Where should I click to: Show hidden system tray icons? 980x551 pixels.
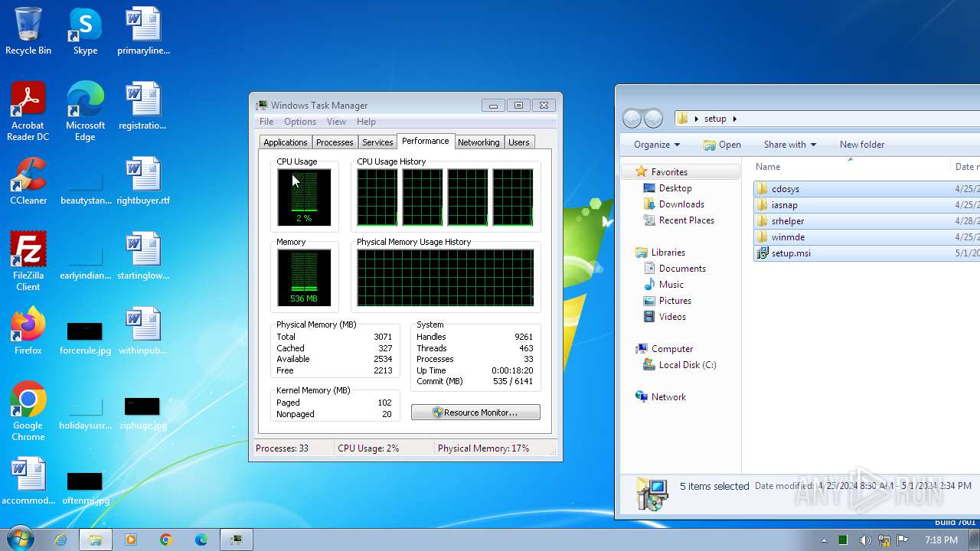point(825,540)
